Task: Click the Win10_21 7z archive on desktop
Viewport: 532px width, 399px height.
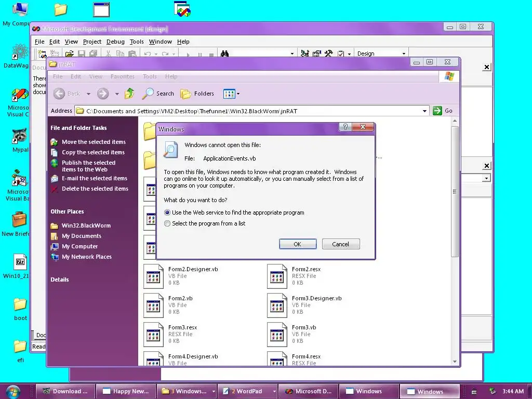Action: (x=20, y=262)
